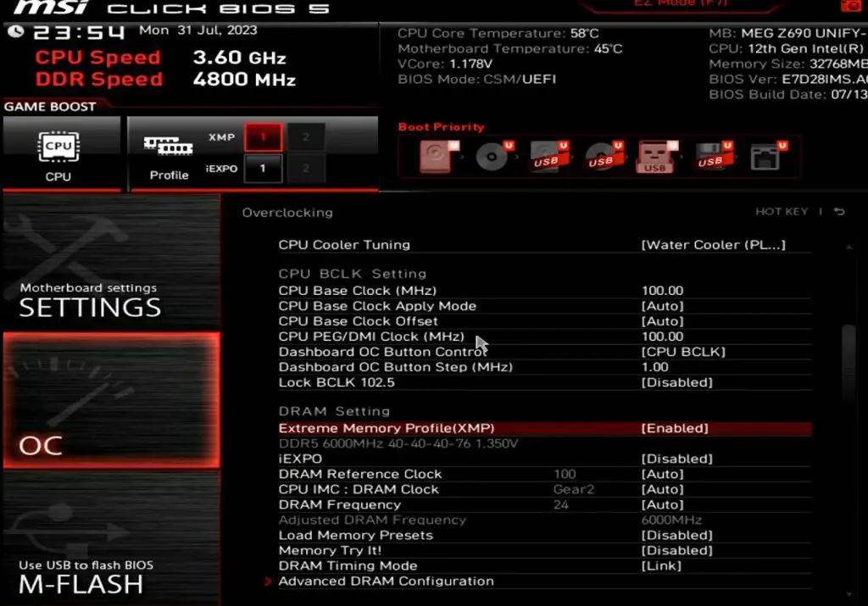The image size is (868, 606).
Task: Click the settings list scrollbar thumb
Action: click(848, 365)
